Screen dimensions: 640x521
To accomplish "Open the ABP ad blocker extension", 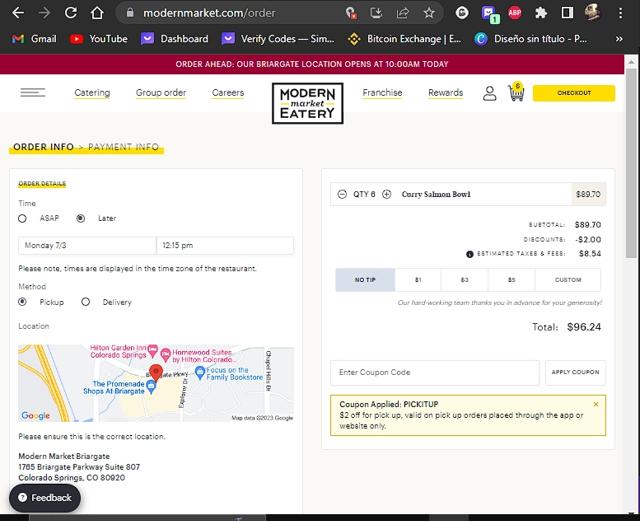I will 515,13.
